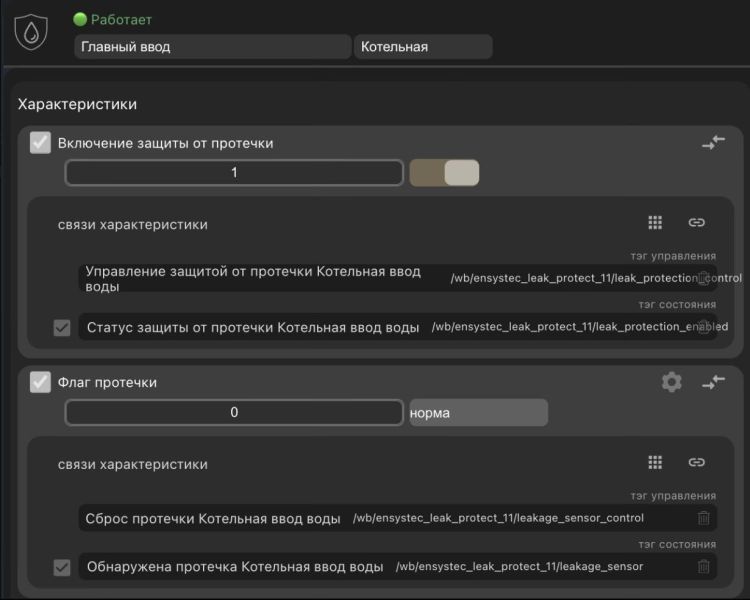Open grid icon in first 'связи характеристики'
The height and width of the screenshot is (600, 750).
655,222
